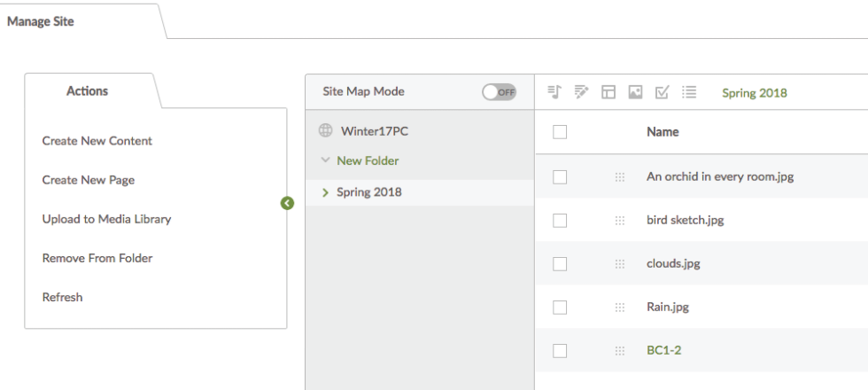The height and width of the screenshot is (390, 868).
Task: Select the Rain.jpg checkbox
Action: (560, 308)
